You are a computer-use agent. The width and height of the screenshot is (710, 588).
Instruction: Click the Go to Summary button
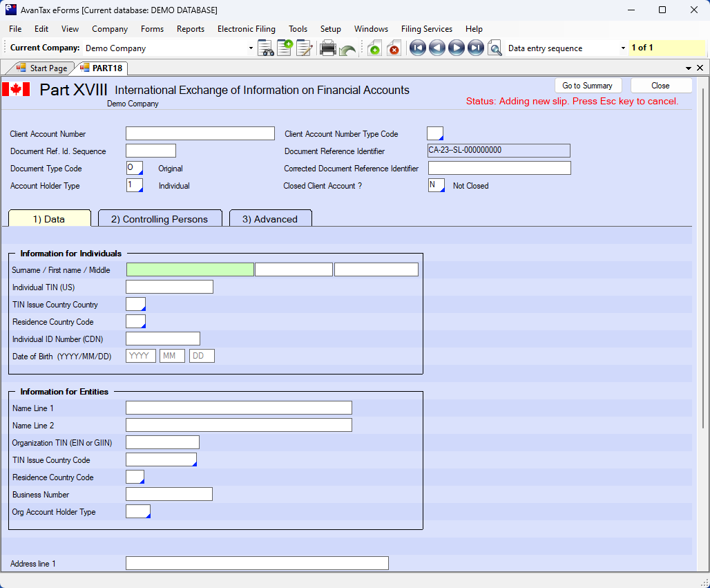(587, 86)
